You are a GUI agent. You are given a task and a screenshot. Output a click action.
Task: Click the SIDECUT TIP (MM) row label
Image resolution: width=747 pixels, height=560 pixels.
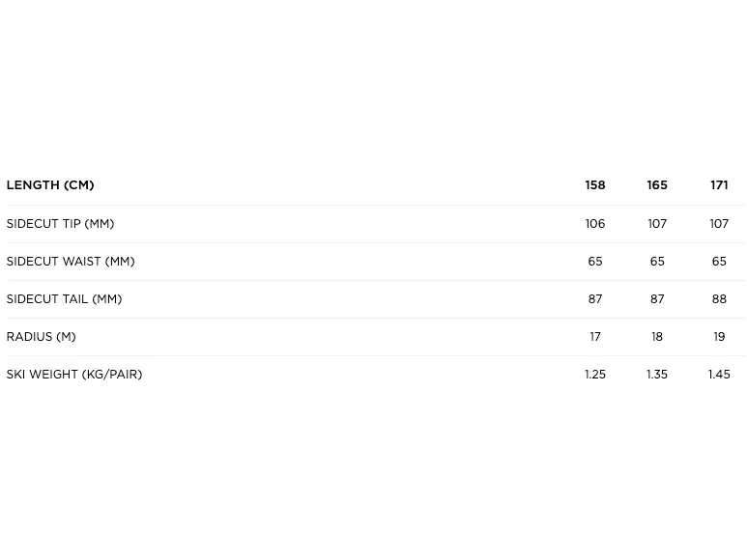[x=61, y=224]
